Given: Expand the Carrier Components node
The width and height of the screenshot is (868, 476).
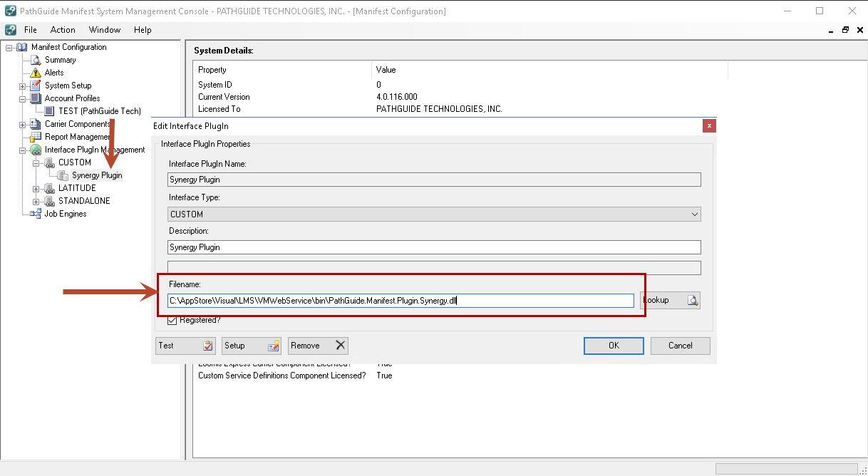Looking at the screenshot, I should [23, 125].
